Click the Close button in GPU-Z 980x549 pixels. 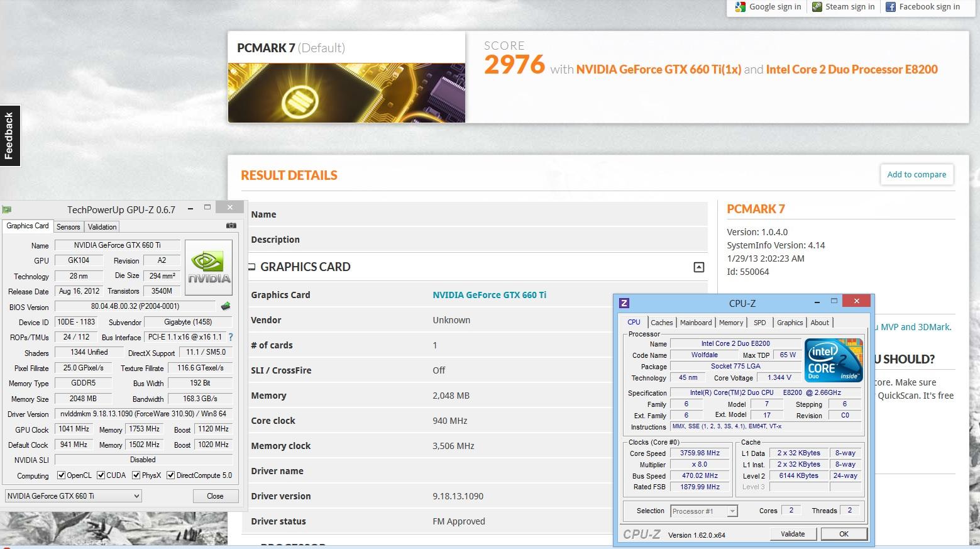pyautogui.click(x=215, y=496)
